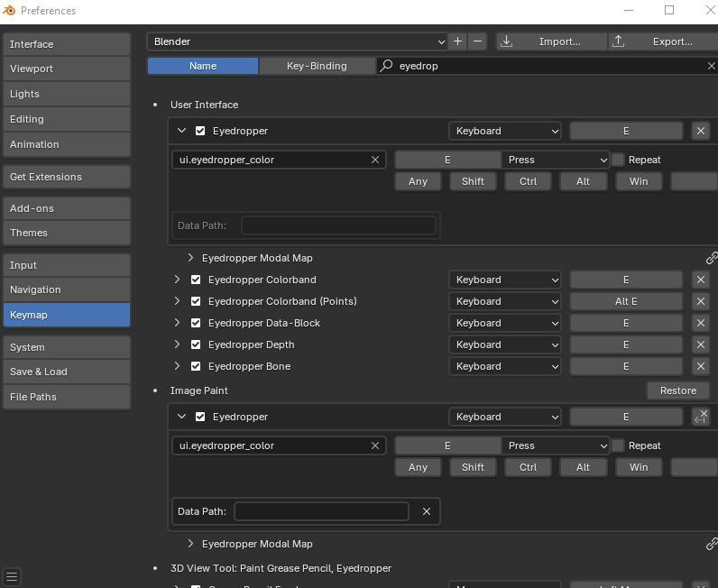
Task: Remove the Eyedropper Bone keymap item
Action: (x=700, y=366)
